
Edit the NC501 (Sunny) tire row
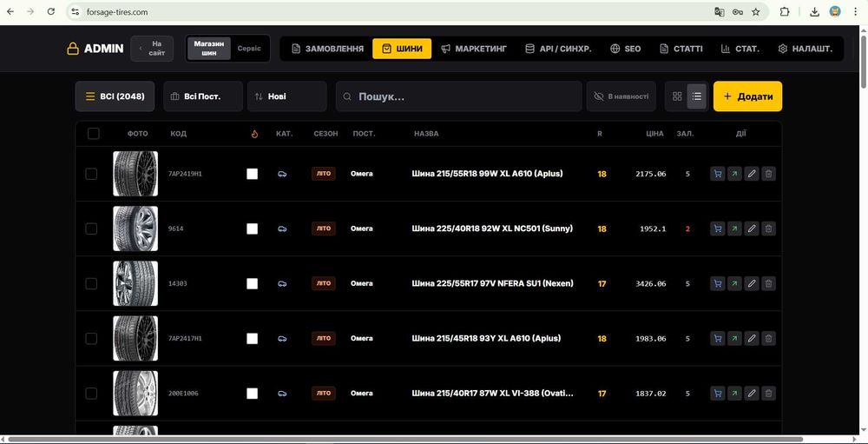(751, 229)
